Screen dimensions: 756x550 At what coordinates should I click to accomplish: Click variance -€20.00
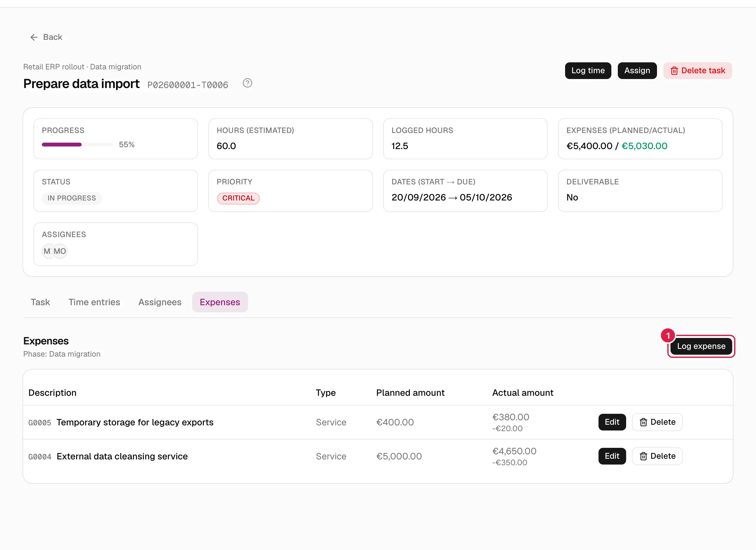click(507, 429)
